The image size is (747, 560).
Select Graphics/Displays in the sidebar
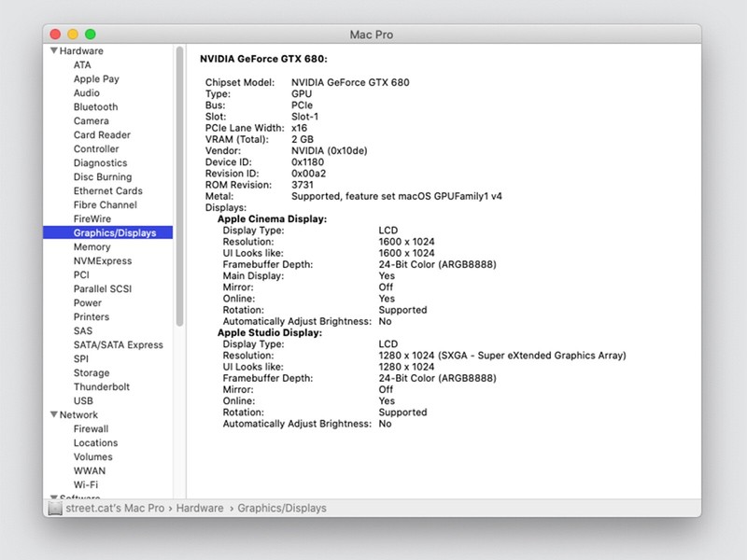coord(114,233)
